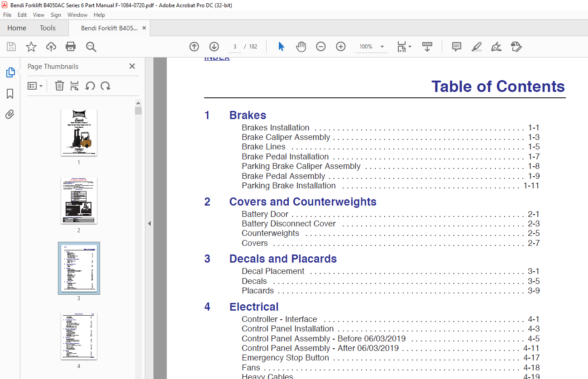
Task: Select page 4 thumbnail
Action: 79,336
